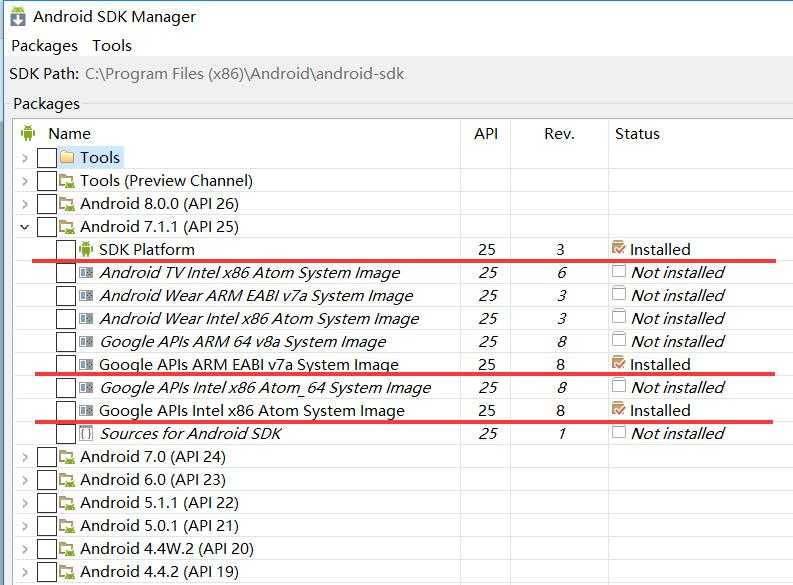Click the Android Wear ARM EABI v7a image icon
Viewport: 793px width, 585px height.
(86, 295)
